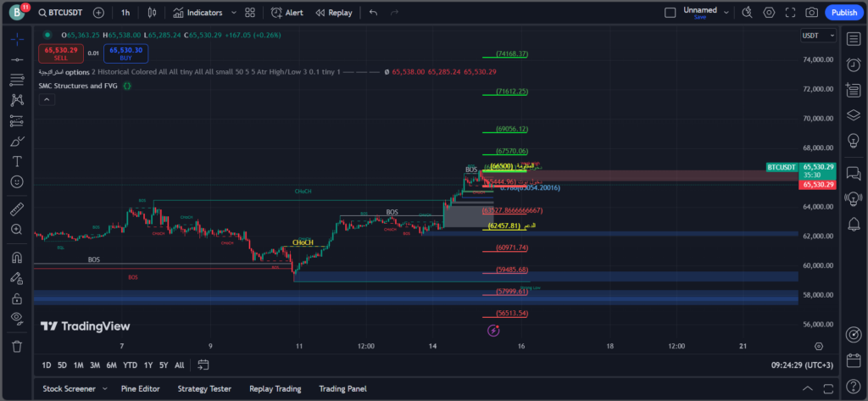The width and height of the screenshot is (868, 401).
Task: Select the pattern drawing tool
Action: 17,100
